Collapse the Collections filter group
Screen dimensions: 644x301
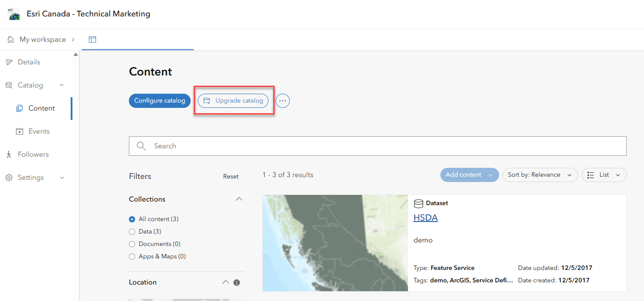(239, 199)
